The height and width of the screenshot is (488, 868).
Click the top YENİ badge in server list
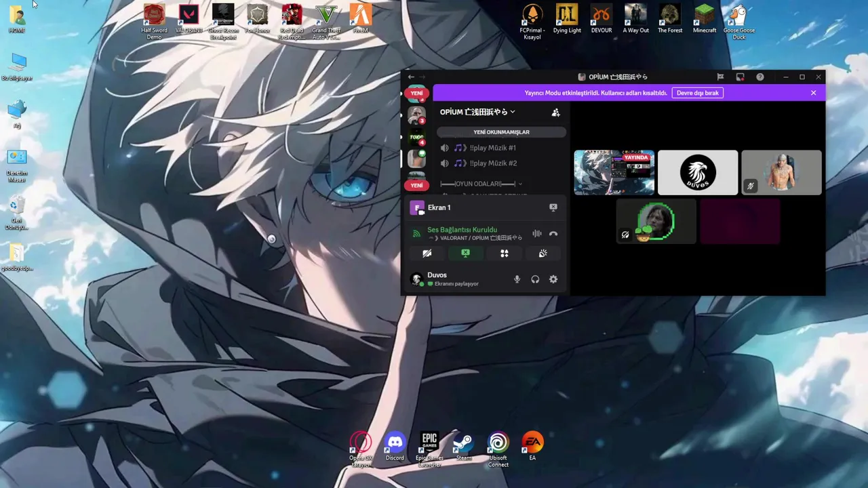click(416, 93)
